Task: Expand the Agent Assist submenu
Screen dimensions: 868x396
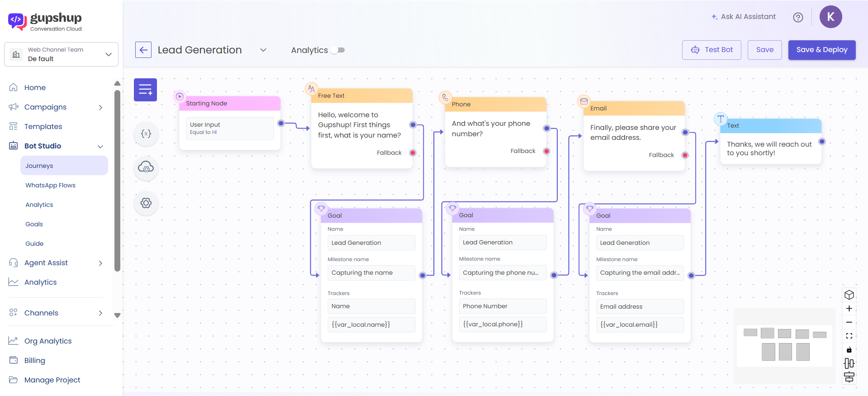Action: [x=100, y=263]
